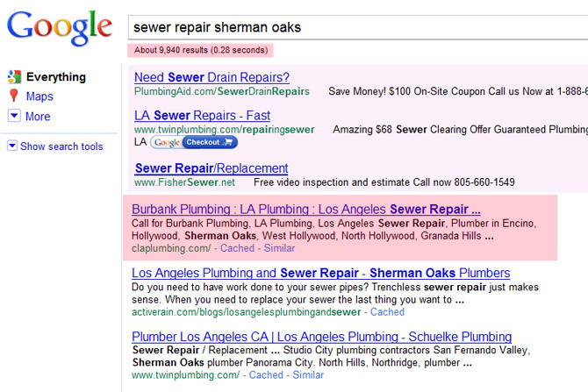Open Maps from the left sidebar
Viewport: 588px width, 392px height.
pyautogui.click(x=39, y=96)
